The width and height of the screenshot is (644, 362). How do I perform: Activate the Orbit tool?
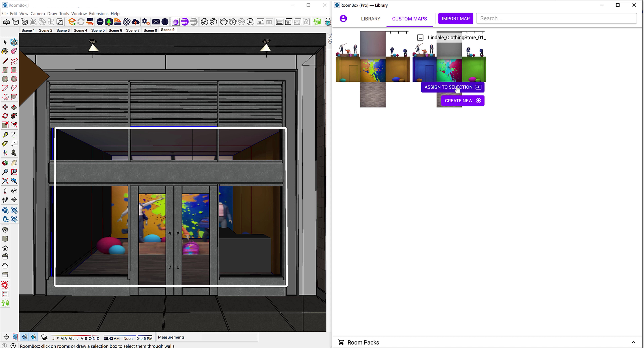coord(5,163)
